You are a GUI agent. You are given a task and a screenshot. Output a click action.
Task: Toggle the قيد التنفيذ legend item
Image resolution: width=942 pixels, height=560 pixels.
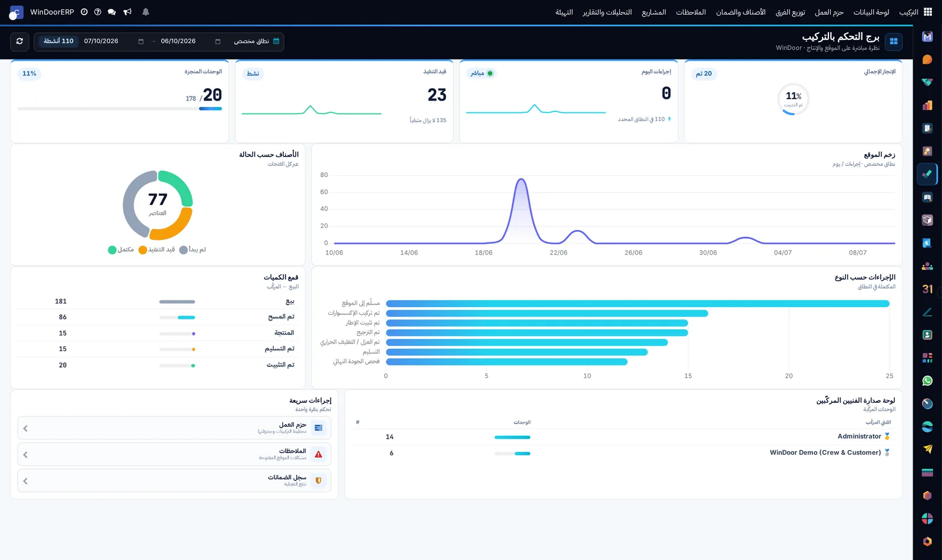point(157,249)
